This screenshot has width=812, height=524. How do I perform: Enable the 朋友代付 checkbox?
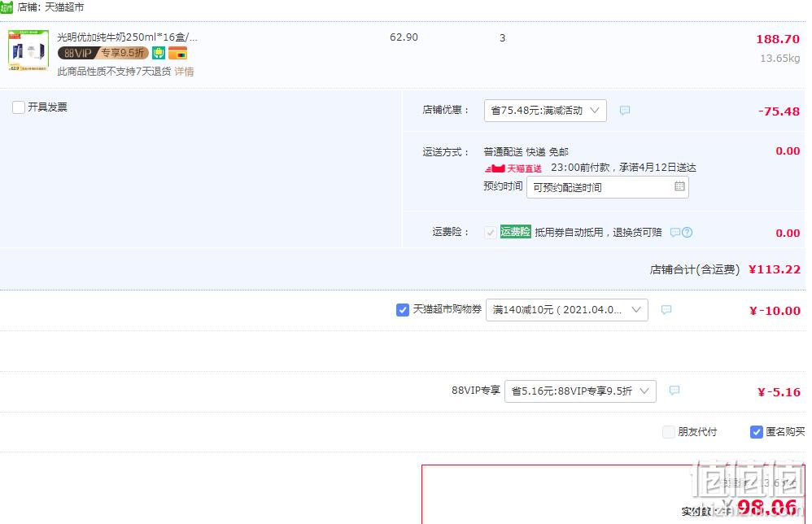coord(669,432)
